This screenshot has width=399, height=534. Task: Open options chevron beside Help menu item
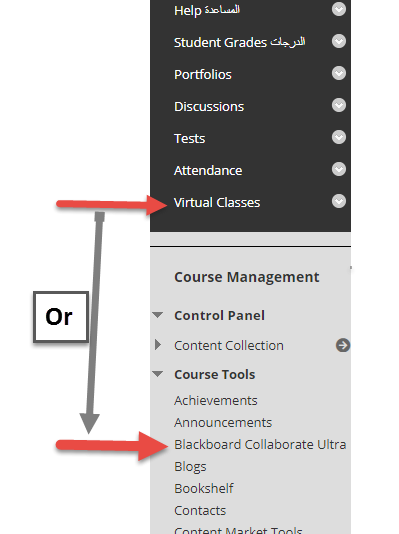339,9
